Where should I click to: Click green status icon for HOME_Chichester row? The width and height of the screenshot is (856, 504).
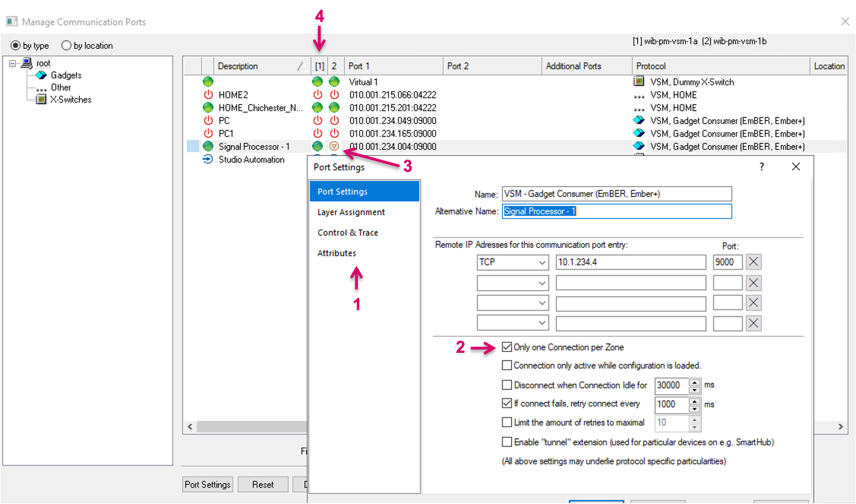click(208, 108)
